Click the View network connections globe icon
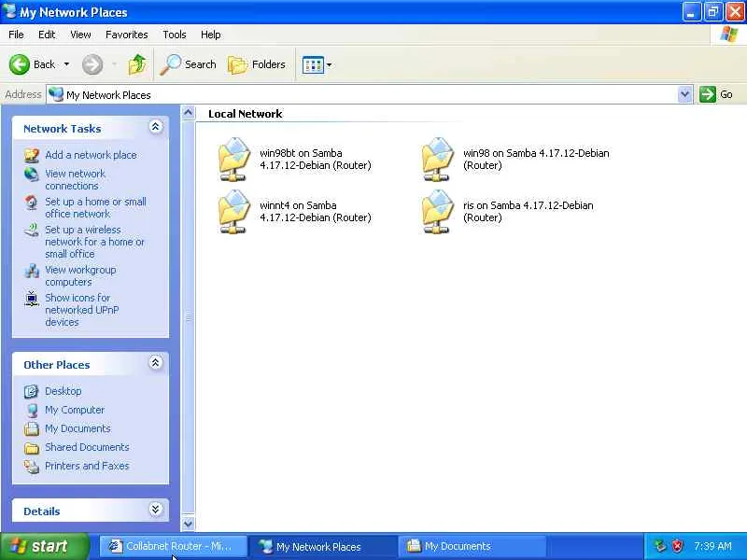The height and width of the screenshot is (560, 747). [32, 175]
